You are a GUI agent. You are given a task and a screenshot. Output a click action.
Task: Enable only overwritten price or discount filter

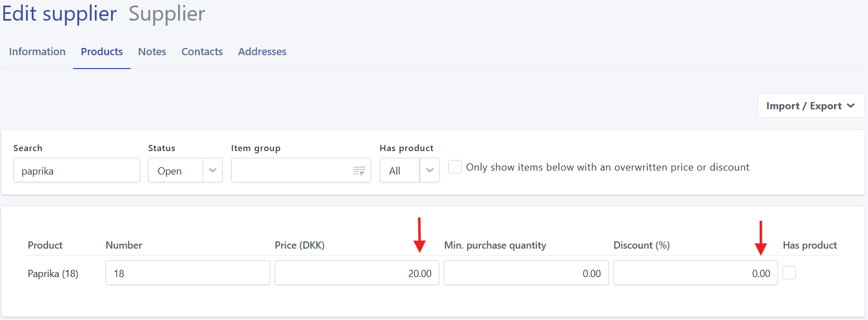coord(455,167)
